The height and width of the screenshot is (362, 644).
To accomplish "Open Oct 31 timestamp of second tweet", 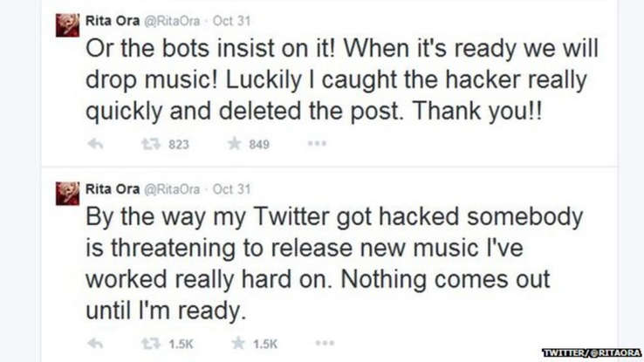I will click(x=231, y=189).
